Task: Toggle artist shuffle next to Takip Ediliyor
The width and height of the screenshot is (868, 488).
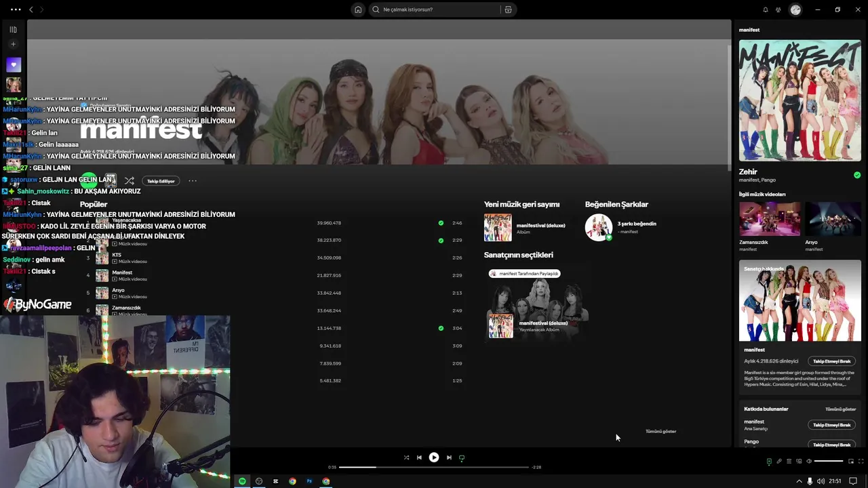Action: click(x=130, y=181)
